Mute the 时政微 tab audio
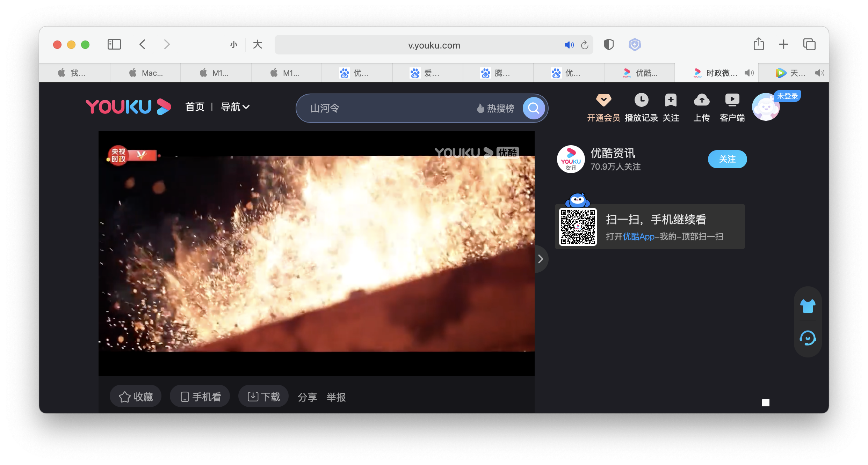The image size is (868, 465). [x=749, y=73]
